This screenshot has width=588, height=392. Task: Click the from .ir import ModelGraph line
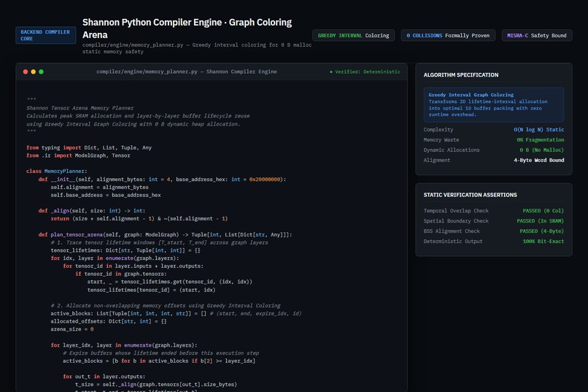point(78,155)
